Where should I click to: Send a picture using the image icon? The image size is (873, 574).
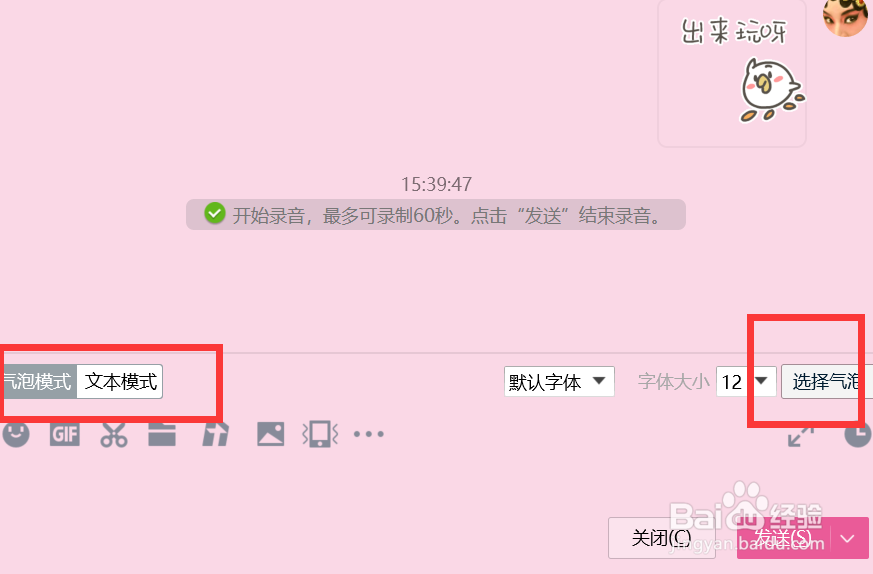pyautogui.click(x=271, y=434)
